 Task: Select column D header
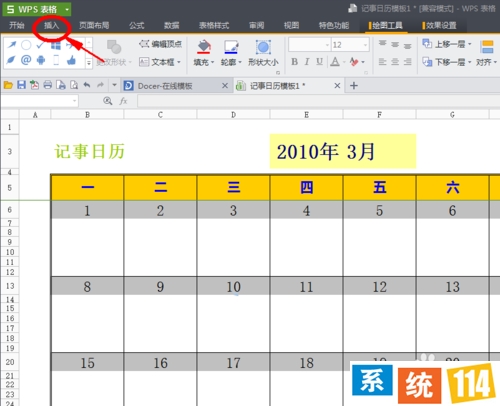coord(233,115)
